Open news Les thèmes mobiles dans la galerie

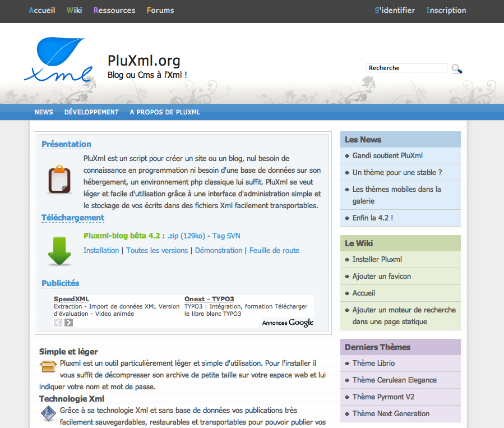397,195
